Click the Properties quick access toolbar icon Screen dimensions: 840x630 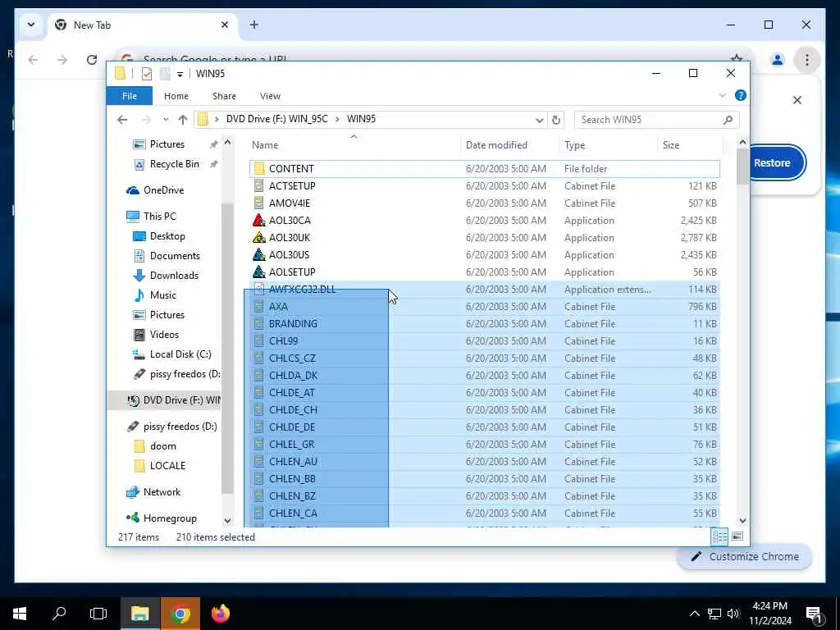coord(146,73)
